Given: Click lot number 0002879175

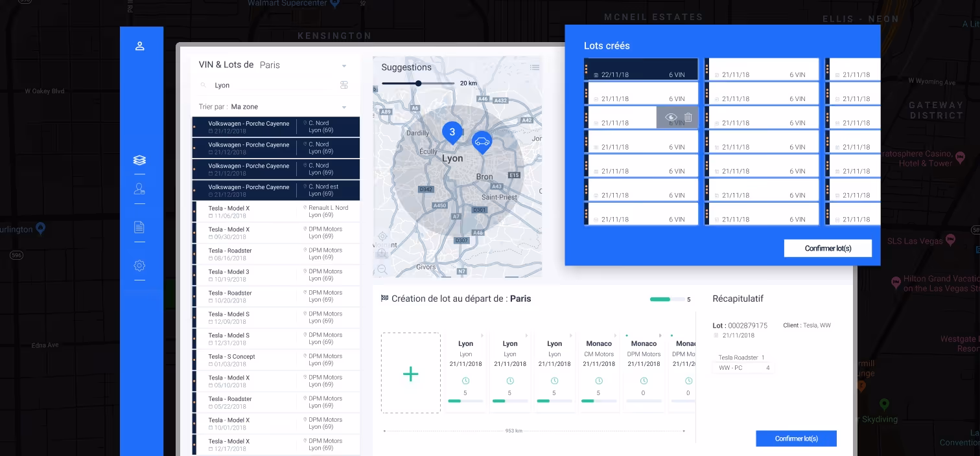Looking at the screenshot, I should click(x=747, y=326).
